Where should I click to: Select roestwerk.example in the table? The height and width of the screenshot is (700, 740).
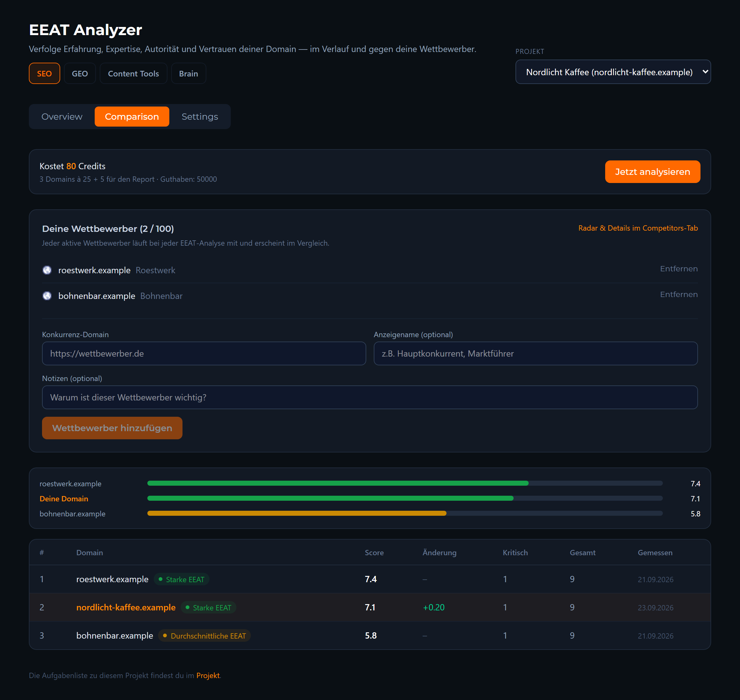112,579
